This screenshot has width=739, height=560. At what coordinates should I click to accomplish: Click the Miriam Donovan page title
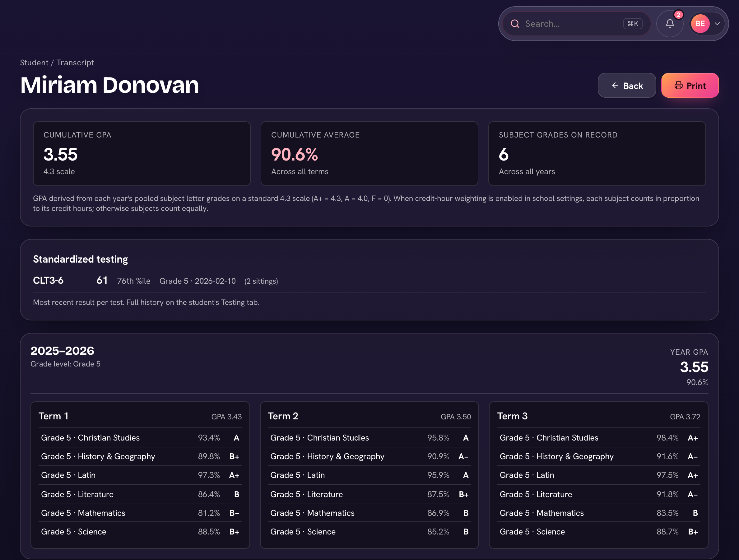click(x=109, y=85)
